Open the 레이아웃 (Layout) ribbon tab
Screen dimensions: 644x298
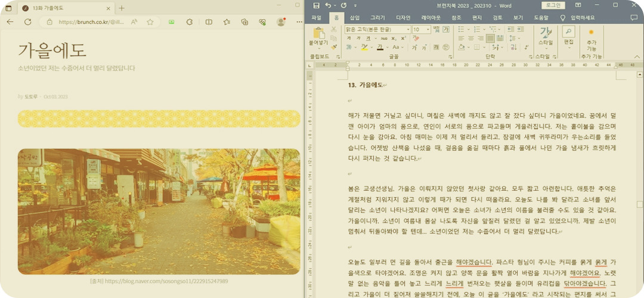tap(431, 18)
